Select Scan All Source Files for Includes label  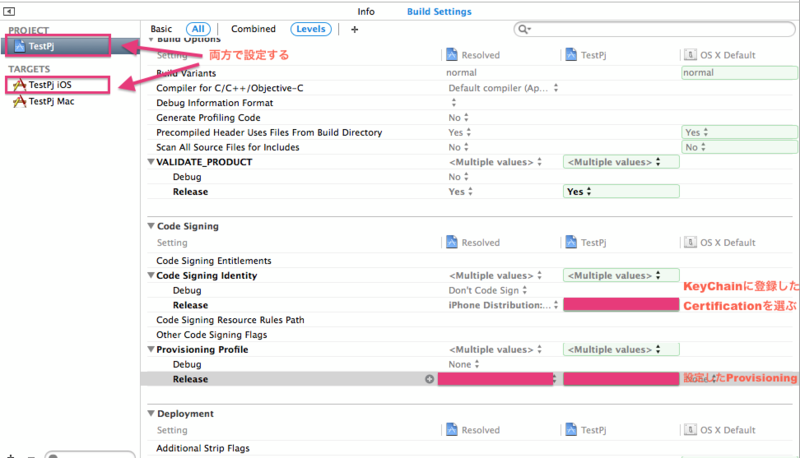pyautogui.click(x=228, y=147)
